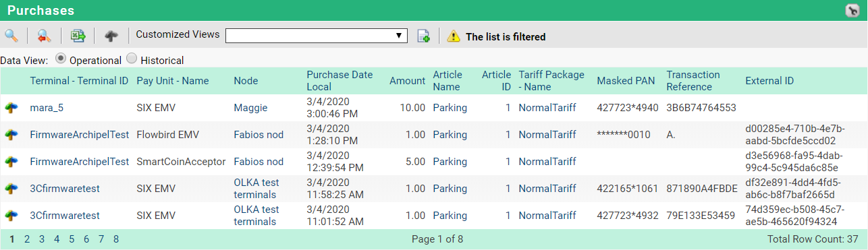The width and height of the screenshot is (868, 250).
Task: Click the export to spreadsheet icon
Action: 78,36
